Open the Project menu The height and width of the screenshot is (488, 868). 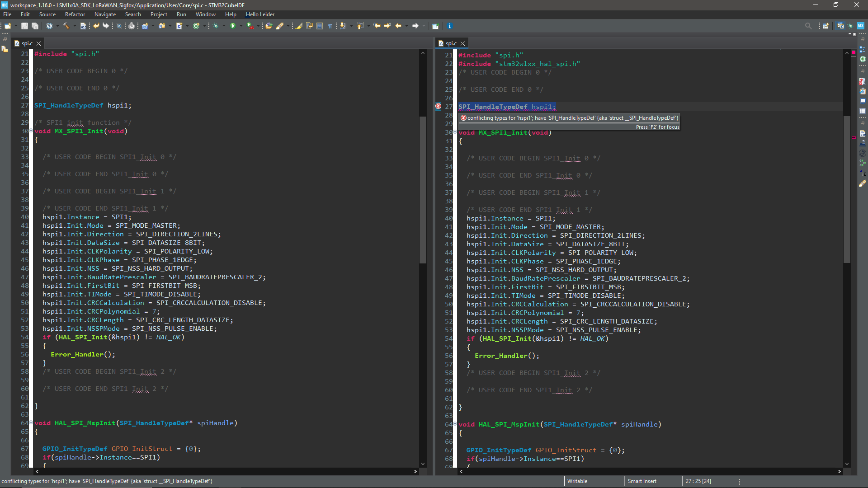click(x=159, y=14)
